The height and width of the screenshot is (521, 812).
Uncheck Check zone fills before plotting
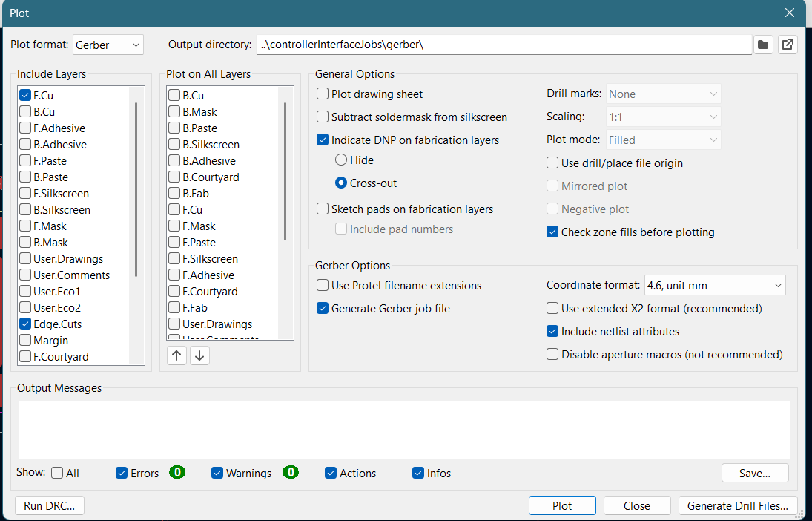click(552, 232)
